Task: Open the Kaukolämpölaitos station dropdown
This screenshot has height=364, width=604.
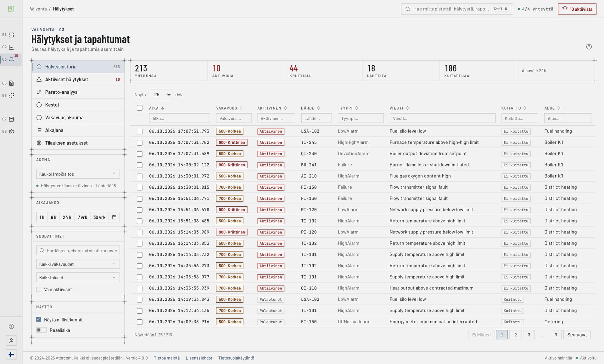Action: 78,174
